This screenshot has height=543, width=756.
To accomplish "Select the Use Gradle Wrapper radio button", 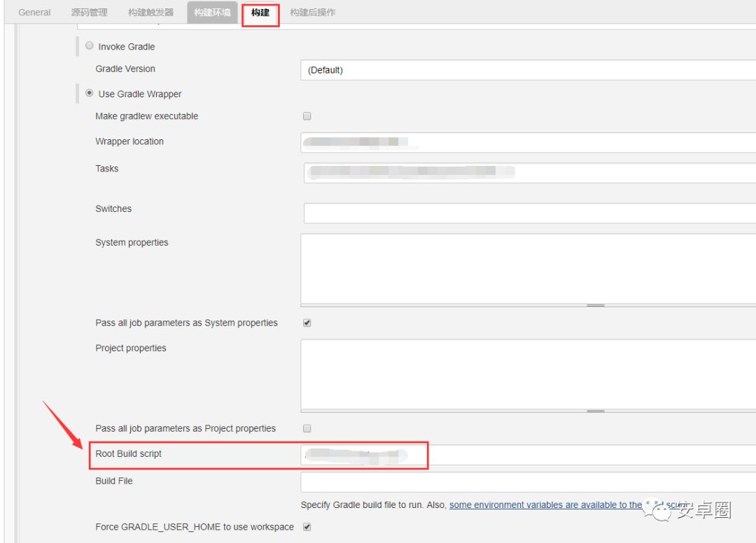I will [x=89, y=93].
